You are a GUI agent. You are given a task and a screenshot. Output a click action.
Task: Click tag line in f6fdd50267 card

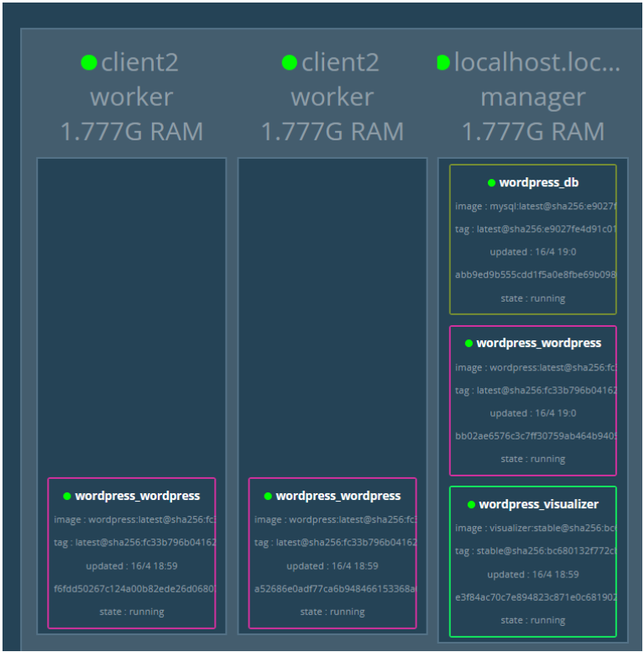point(134,543)
